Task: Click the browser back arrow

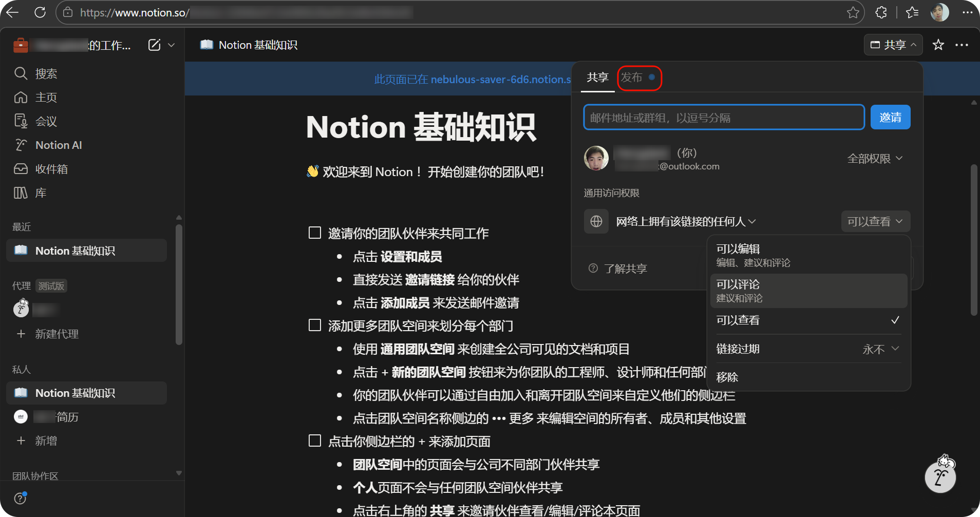Action: (x=12, y=12)
